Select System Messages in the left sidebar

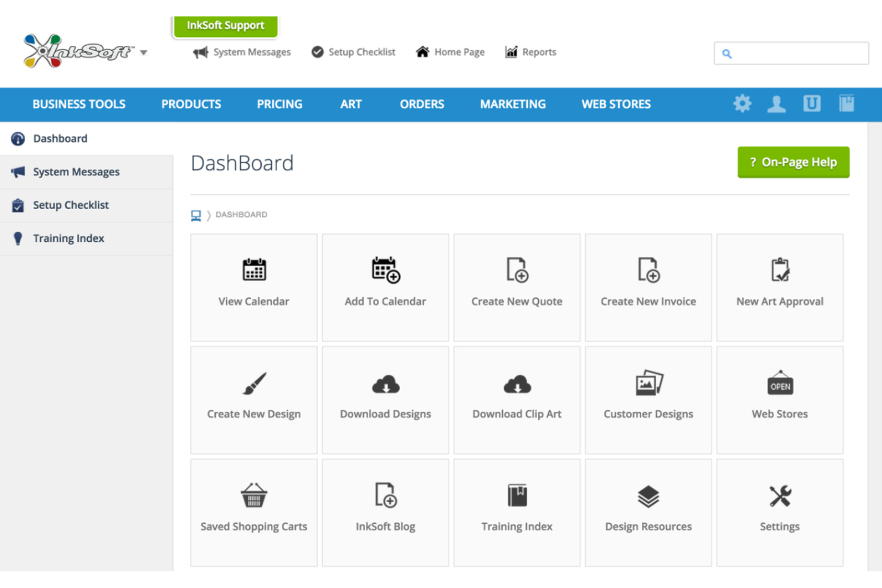pyautogui.click(x=86, y=172)
